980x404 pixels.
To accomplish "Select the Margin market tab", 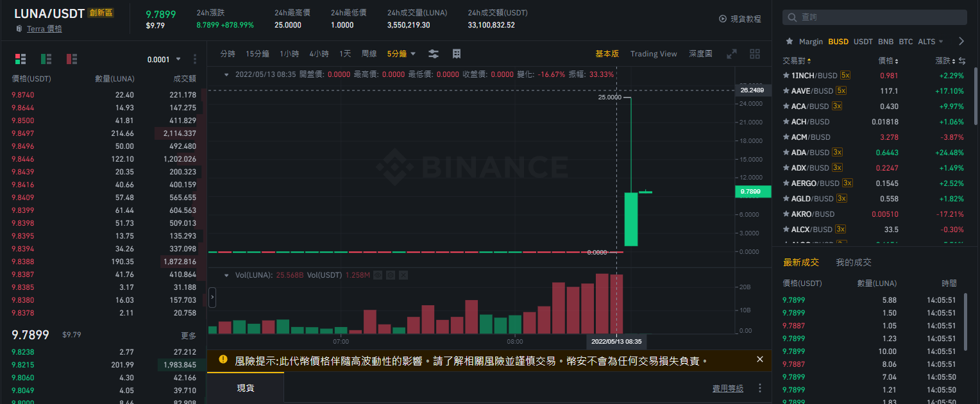I will [x=811, y=41].
